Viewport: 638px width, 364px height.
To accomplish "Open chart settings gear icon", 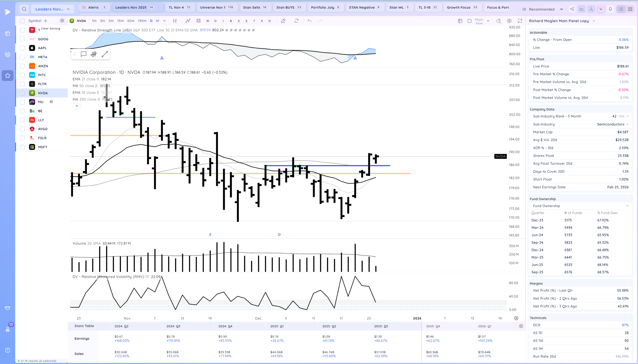I will tap(509, 21).
